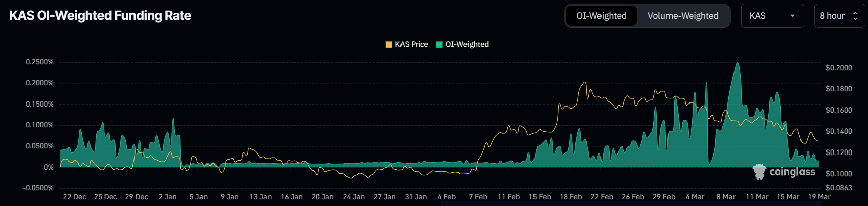Screen dimensions: 868x206
Task: Switch to the OI-Weighted tab
Action: click(x=602, y=16)
